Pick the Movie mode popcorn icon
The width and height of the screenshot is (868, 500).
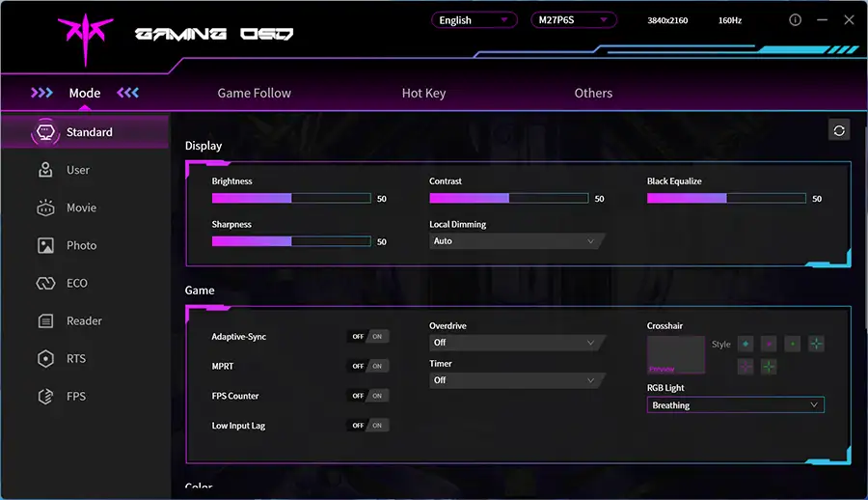pyautogui.click(x=45, y=208)
